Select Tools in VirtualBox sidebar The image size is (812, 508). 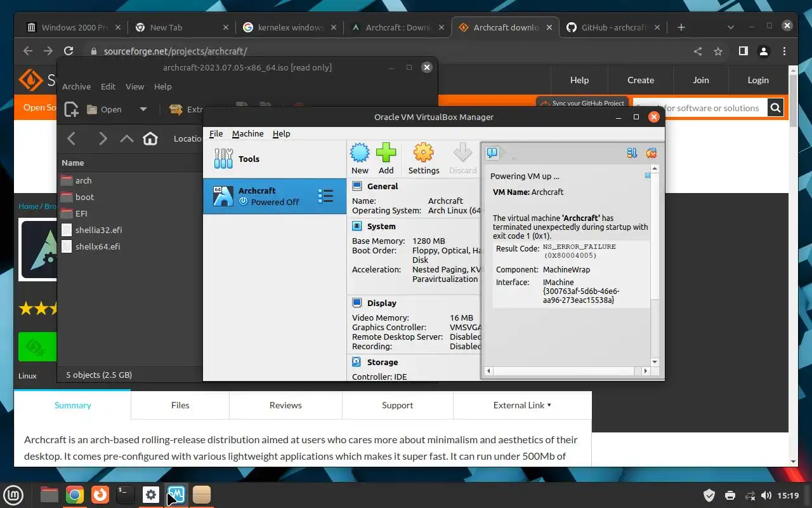click(275, 159)
